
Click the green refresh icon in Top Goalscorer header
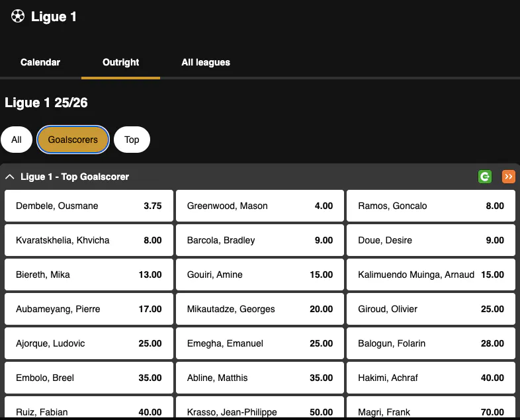(485, 177)
